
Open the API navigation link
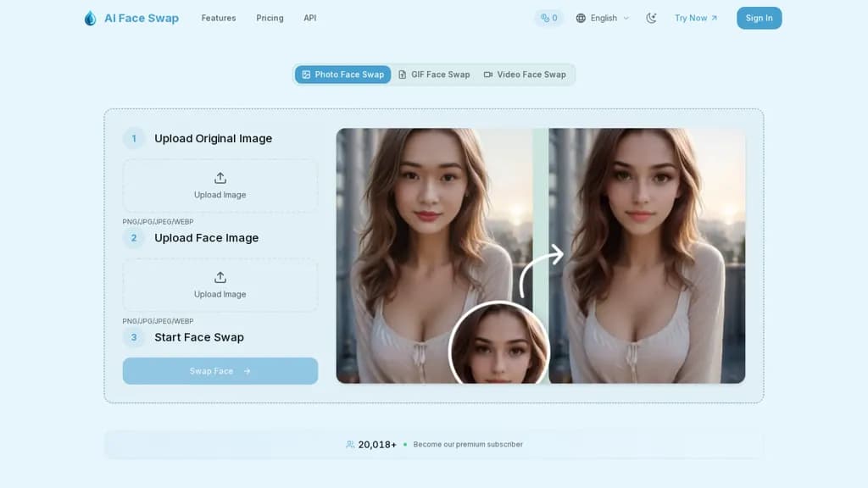[310, 19]
